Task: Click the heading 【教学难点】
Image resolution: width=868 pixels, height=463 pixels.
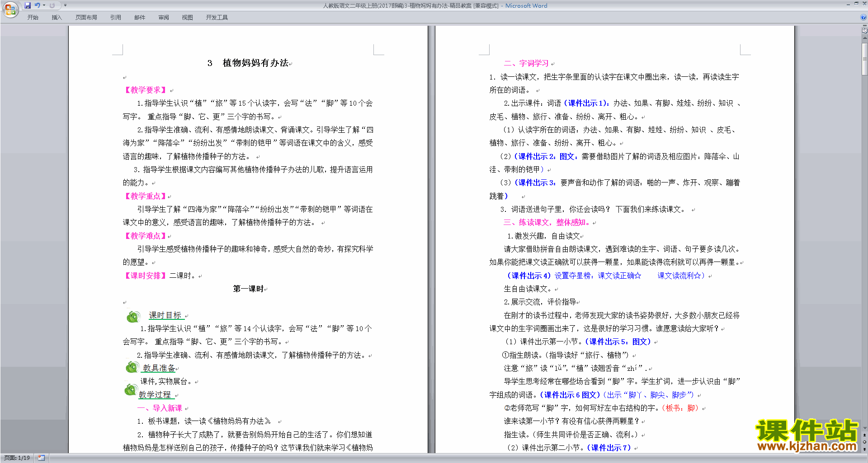Action: [x=145, y=236]
